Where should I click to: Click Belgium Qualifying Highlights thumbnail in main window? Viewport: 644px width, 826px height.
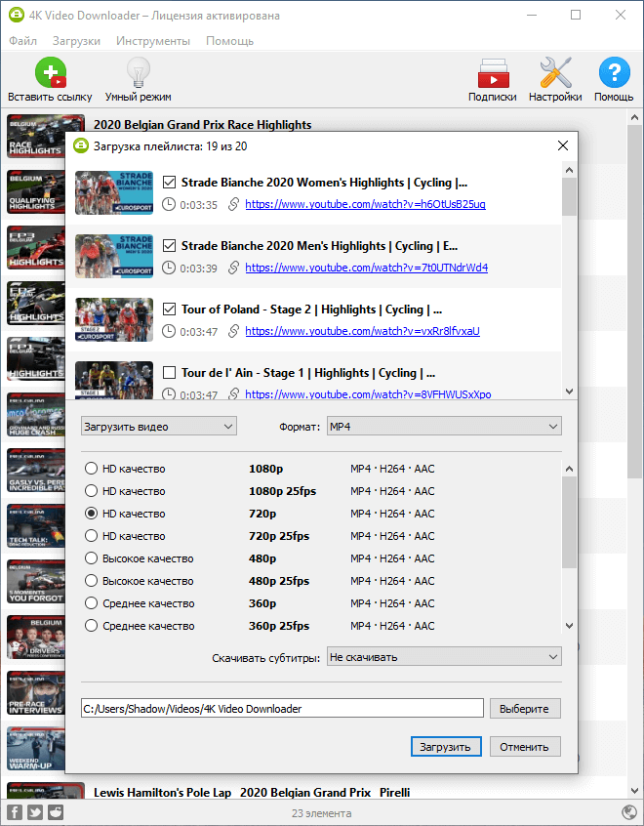[36, 191]
